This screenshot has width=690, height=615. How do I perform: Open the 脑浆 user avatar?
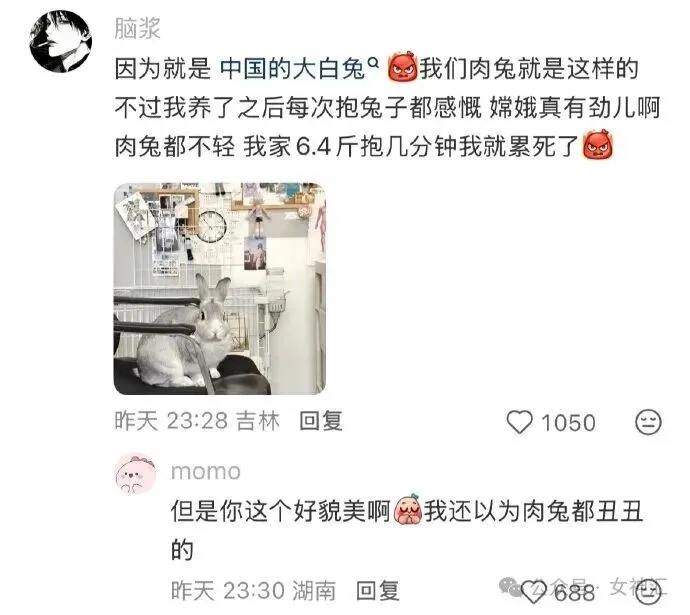(60, 41)
